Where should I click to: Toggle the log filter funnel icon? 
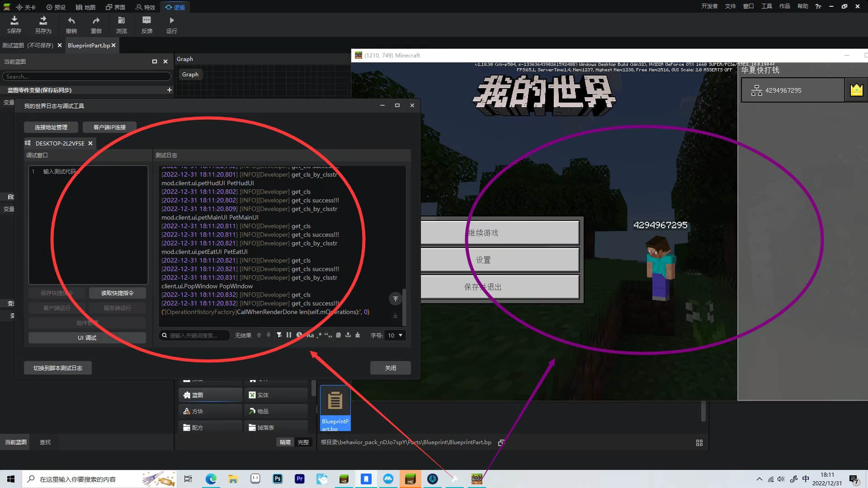[x=279, y=335]
